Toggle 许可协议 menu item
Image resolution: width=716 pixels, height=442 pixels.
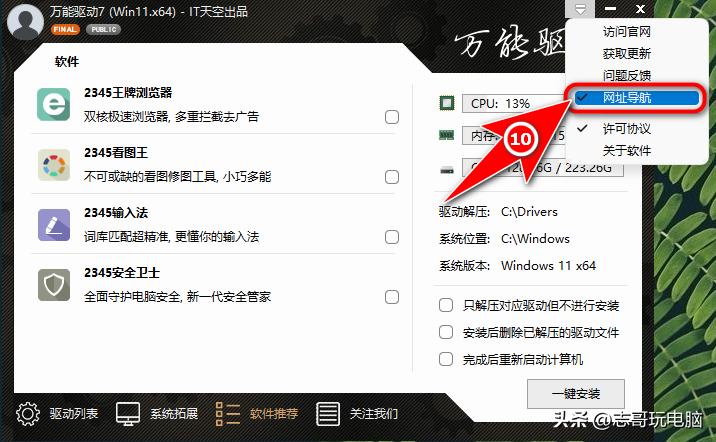coord(626,129)
